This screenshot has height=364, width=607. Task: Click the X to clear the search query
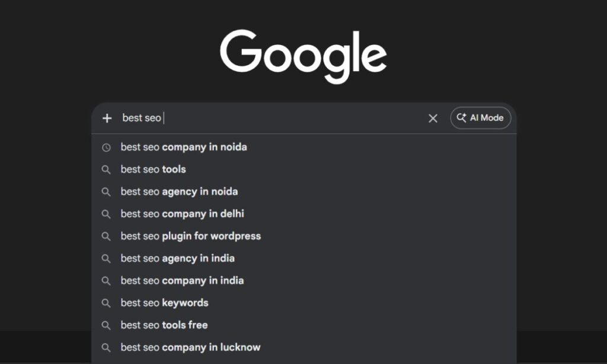[433, 118]
